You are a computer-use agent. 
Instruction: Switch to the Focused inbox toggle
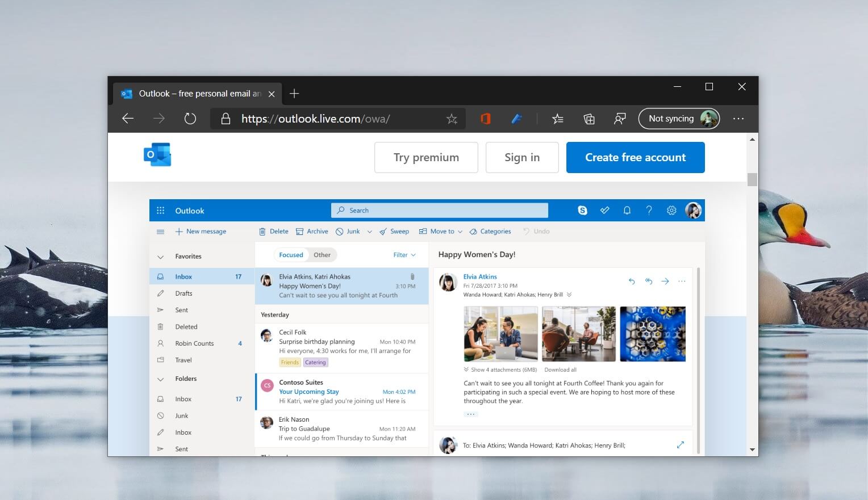point(291,255)
